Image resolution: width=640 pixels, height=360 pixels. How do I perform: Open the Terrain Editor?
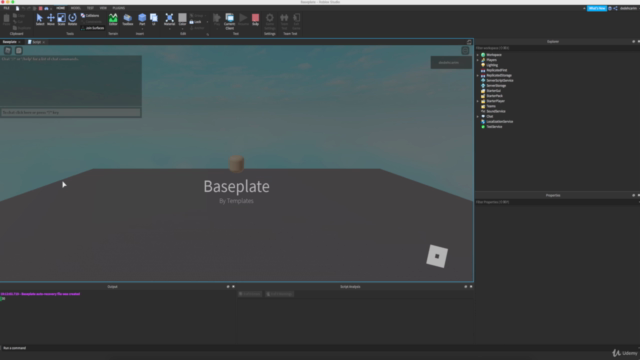tap(113, 19)
